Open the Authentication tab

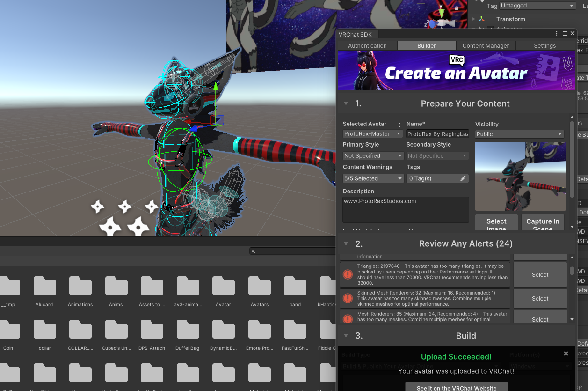pyautogui.click(x=367, y=45)
